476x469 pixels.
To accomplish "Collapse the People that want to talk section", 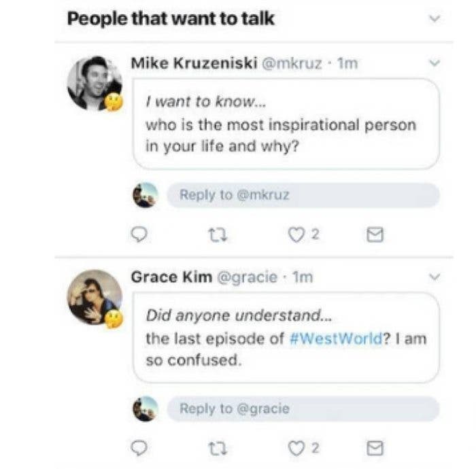I will tap(435, 19).
